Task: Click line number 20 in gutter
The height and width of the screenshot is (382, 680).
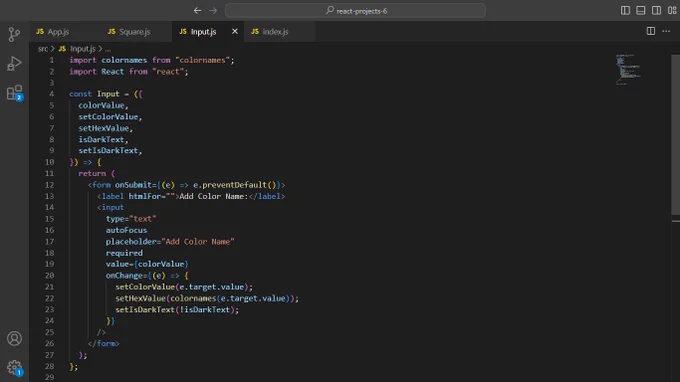Action: (49, 276)
